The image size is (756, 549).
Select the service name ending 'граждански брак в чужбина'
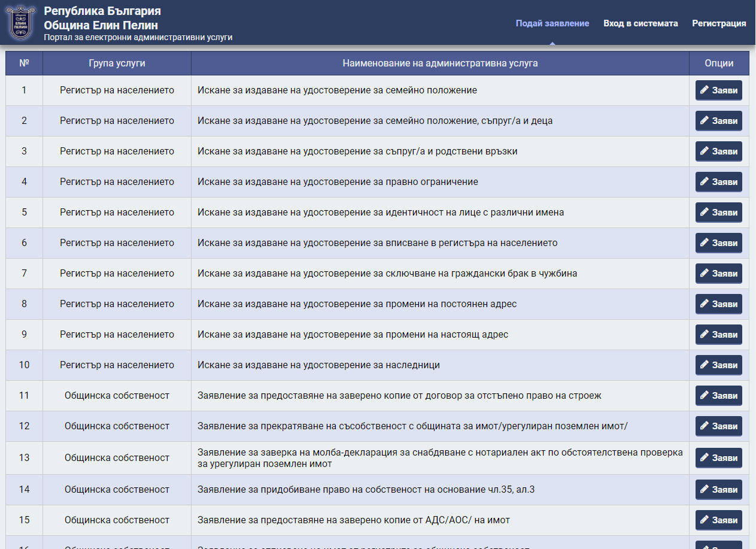coord(387,274)
